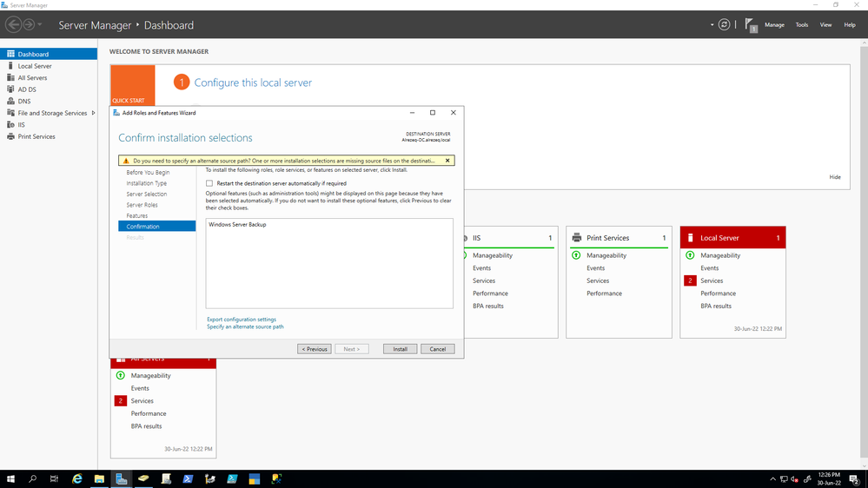Launch Internet Explorer from the taskbar
The width and height of the screenshot is (868, 488).
77,479
